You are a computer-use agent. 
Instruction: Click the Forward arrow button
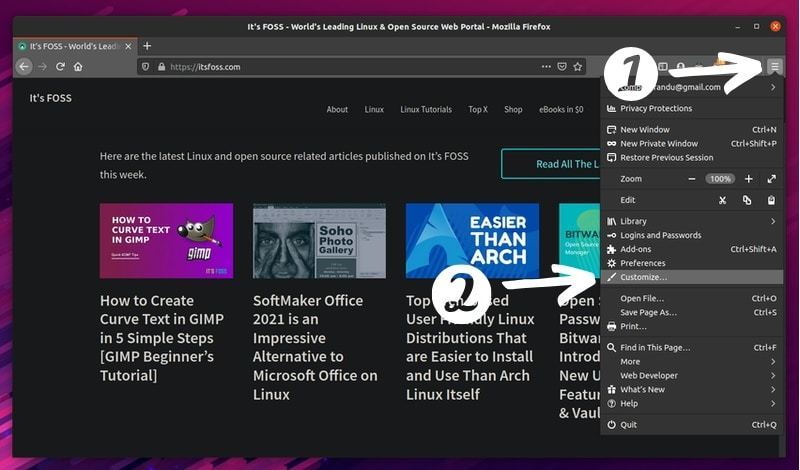42,66
